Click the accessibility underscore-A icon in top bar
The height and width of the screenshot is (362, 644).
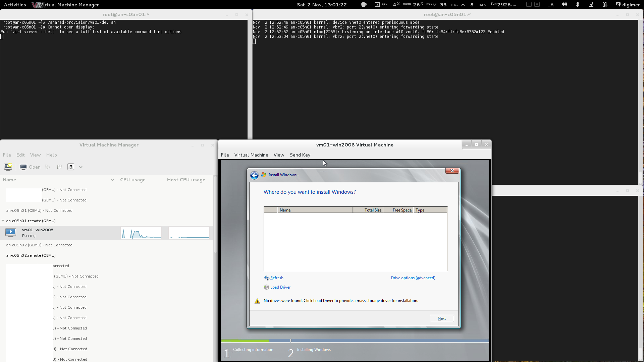pos(551,5)
